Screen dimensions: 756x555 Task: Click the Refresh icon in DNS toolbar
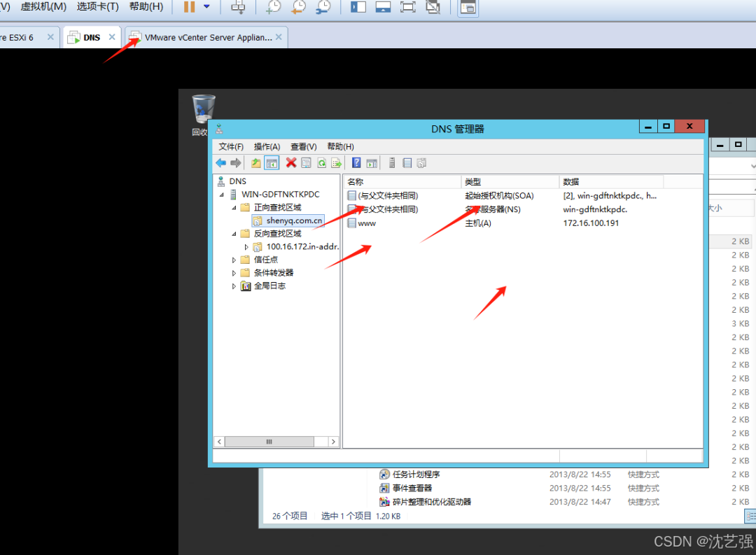coord(321,163)
